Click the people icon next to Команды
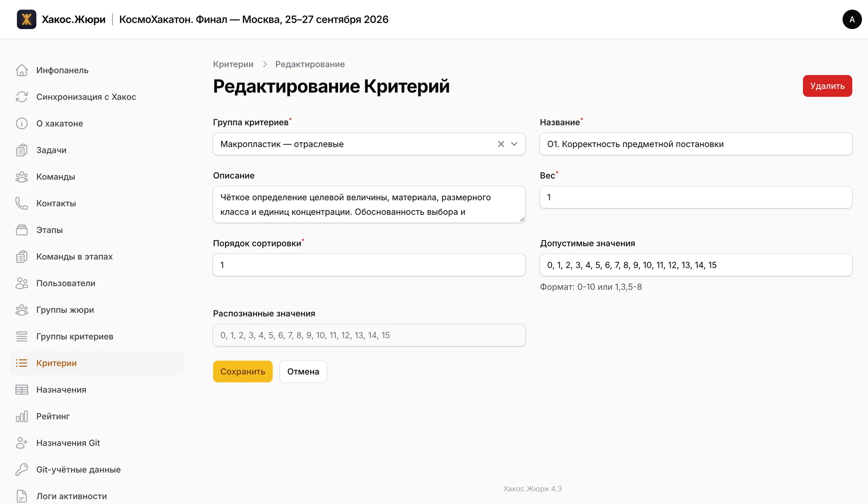 click(22, 177)
